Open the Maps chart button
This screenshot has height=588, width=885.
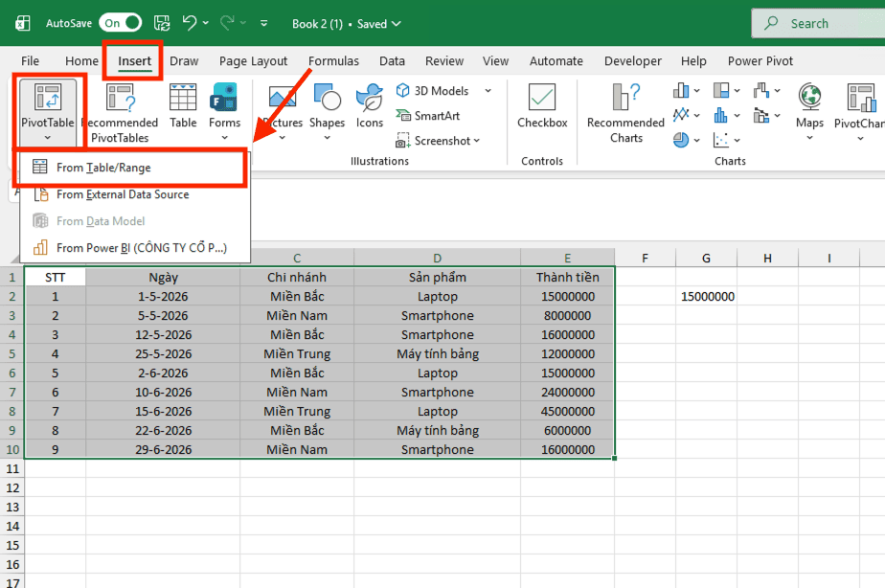[x=809, y=112]
